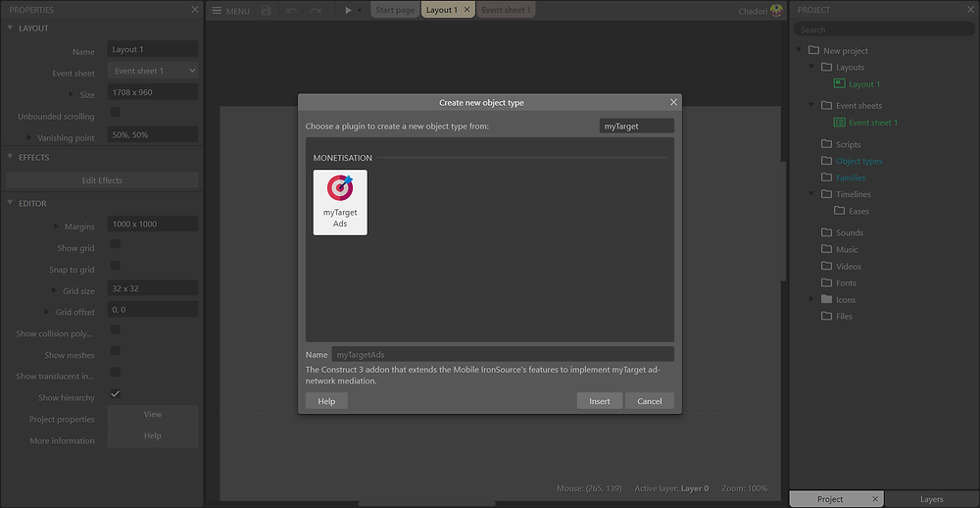Close the Project panel with top X
The width and height of the screenshot is (980, 508).
(970, 10)
